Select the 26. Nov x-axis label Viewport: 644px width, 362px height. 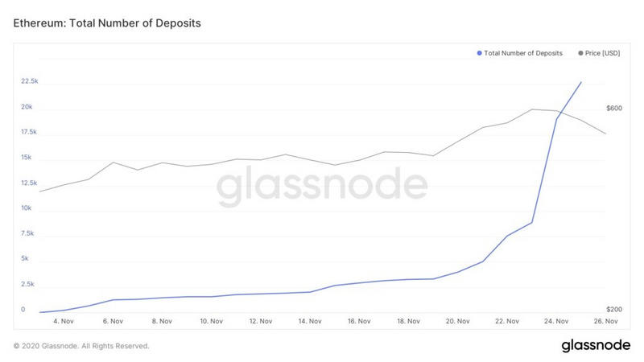tap(605, 321)
